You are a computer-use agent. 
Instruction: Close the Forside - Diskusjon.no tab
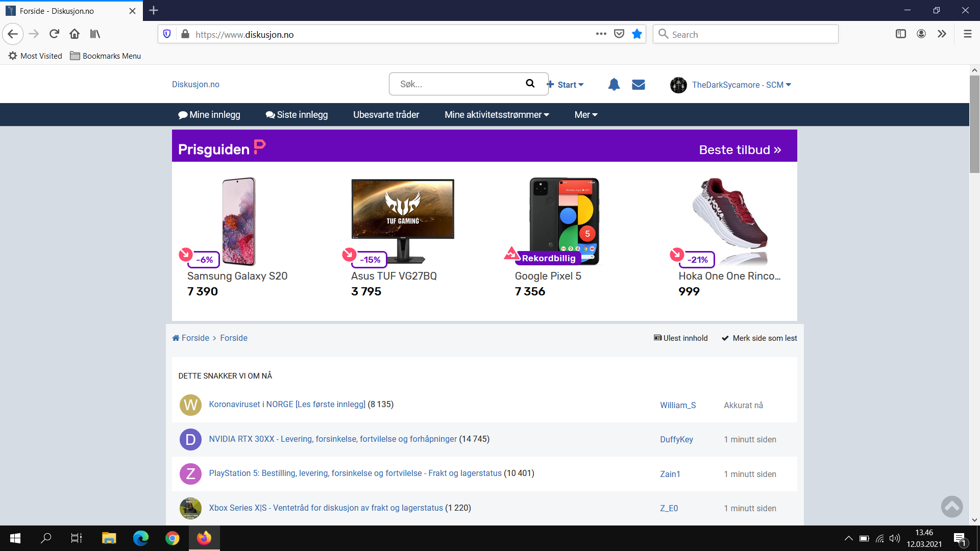coord(132,11)
